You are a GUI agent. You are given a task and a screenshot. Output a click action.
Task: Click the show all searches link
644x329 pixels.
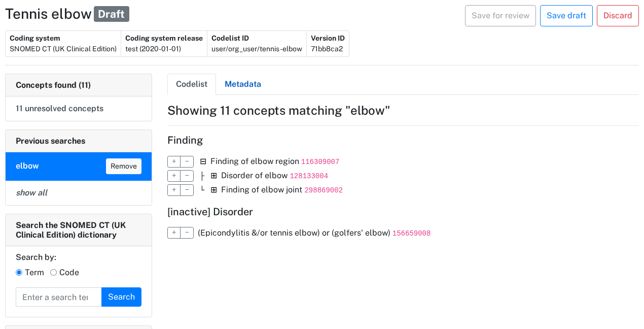pyautogui.click(x=31, y=193)
